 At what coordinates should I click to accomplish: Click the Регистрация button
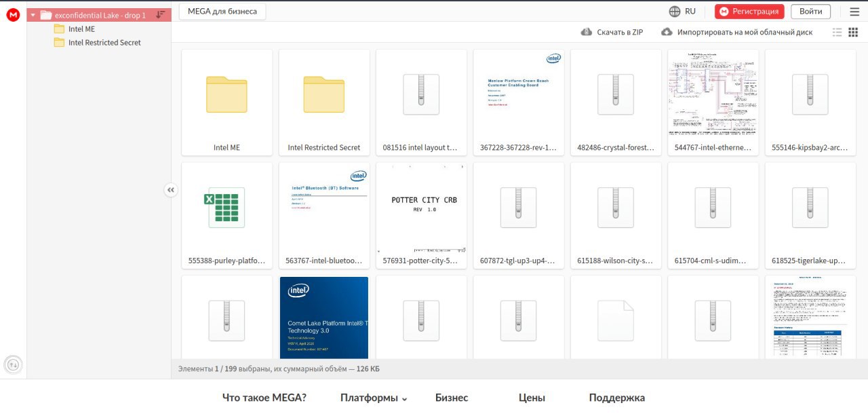(749, 12)
